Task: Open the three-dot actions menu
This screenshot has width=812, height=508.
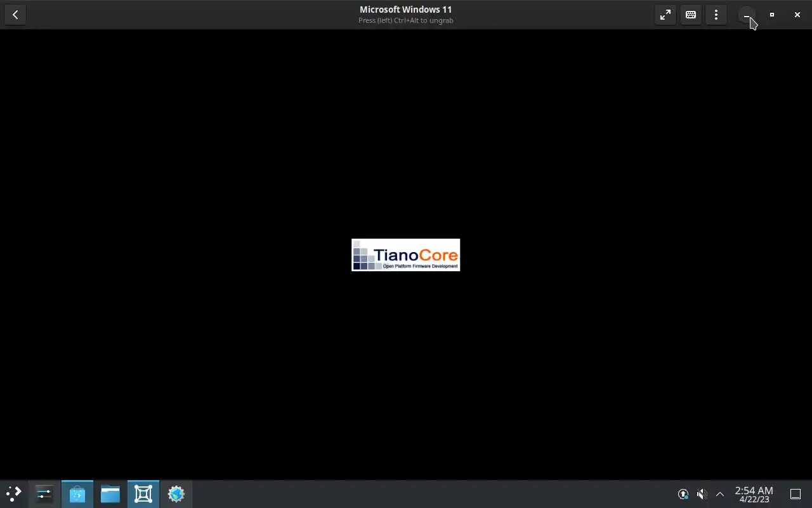Action: click(x=716, y=15)
